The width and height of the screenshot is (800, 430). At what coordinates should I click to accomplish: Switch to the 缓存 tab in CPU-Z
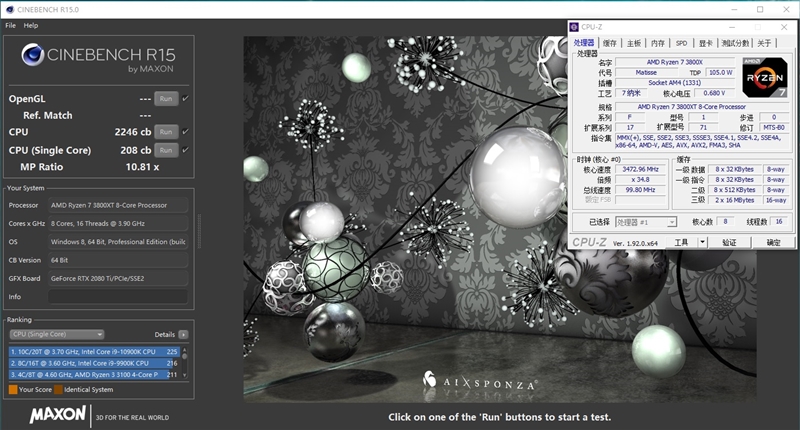pyautogui.click(x=610, y=43)
